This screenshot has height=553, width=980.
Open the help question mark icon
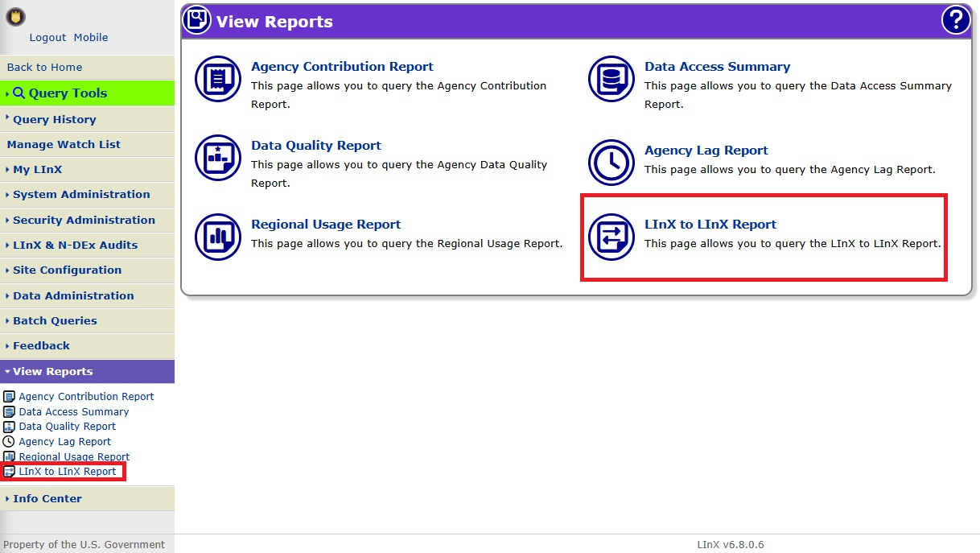(x=956, y=20)
